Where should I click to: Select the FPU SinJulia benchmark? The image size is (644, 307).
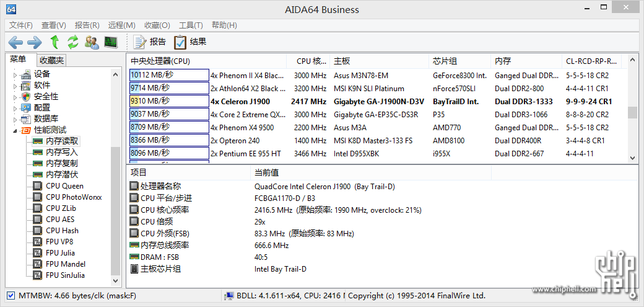click(65, 275)
